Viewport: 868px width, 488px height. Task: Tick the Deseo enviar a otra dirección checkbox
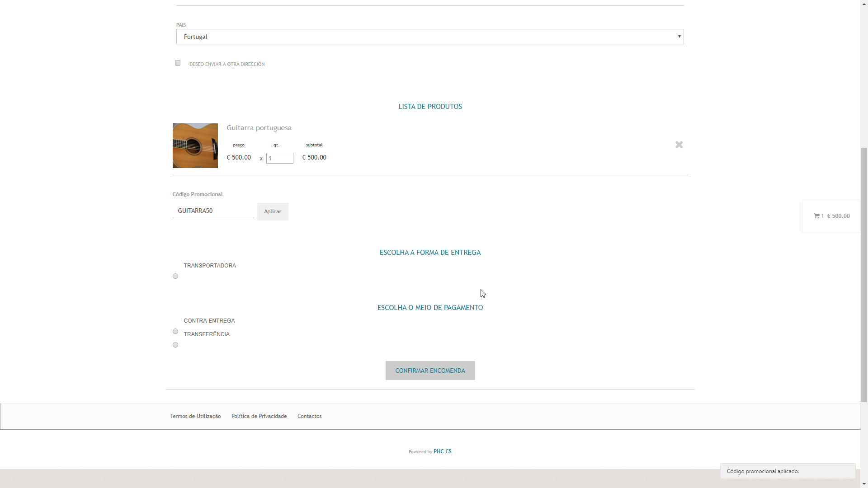[x=178, y=63]
